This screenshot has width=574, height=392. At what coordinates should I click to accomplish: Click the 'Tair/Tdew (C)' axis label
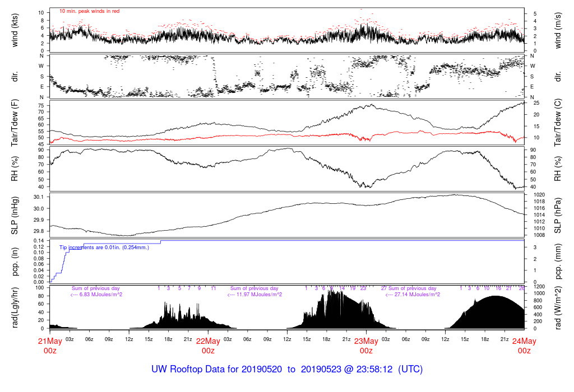[x=558, y=123]
